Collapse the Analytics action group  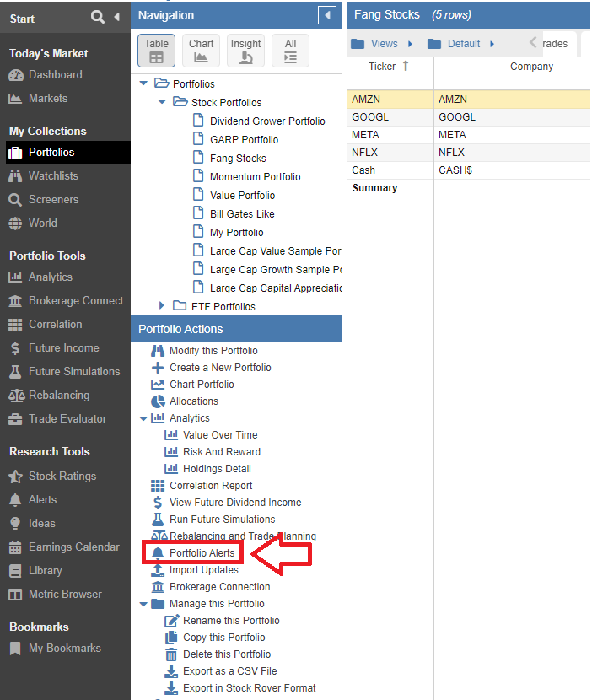point(143,418)
